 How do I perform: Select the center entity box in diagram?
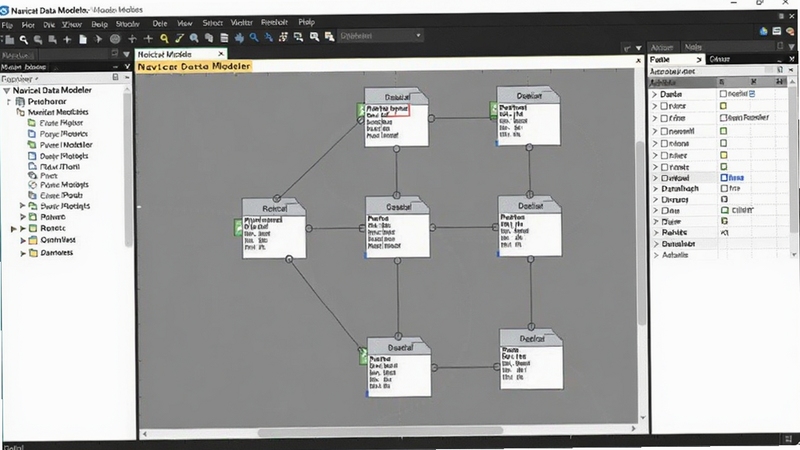coord(397,228)
